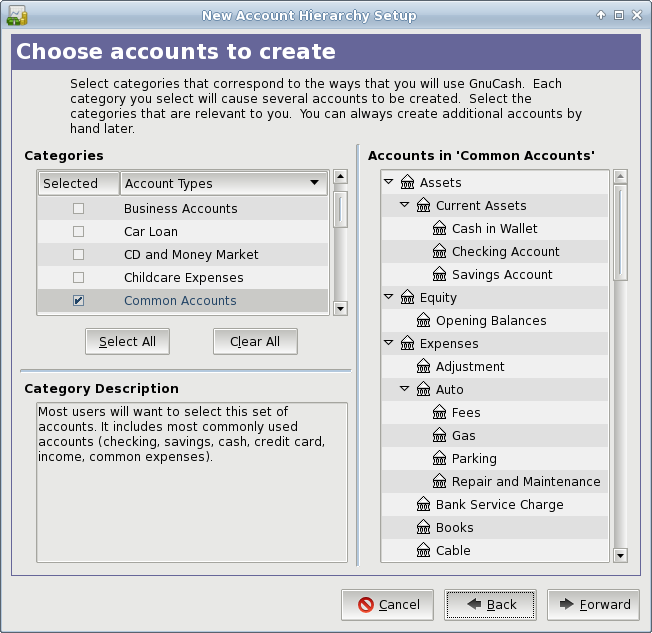Select the Opening Balances tree row
The image size is (652, 633).
click(495, 320)
